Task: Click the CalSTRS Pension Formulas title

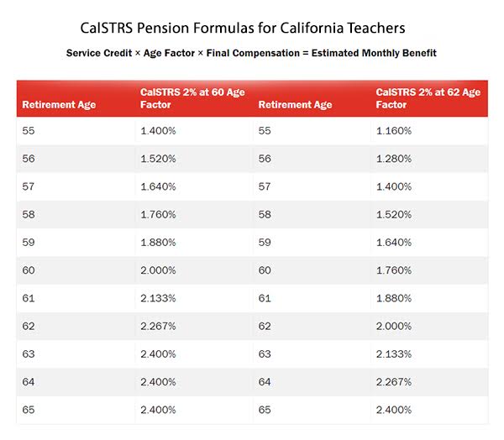Action: [x=252, y=29]
